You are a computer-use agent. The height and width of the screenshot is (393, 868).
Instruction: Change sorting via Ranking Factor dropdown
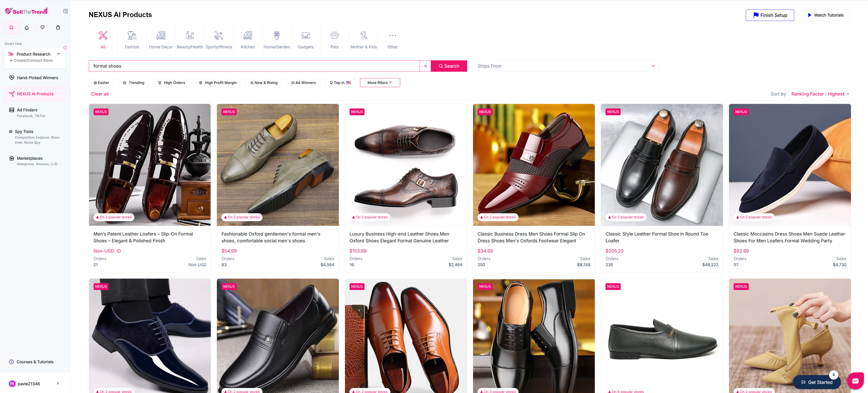pyautogui.click(x=820, y=94)
